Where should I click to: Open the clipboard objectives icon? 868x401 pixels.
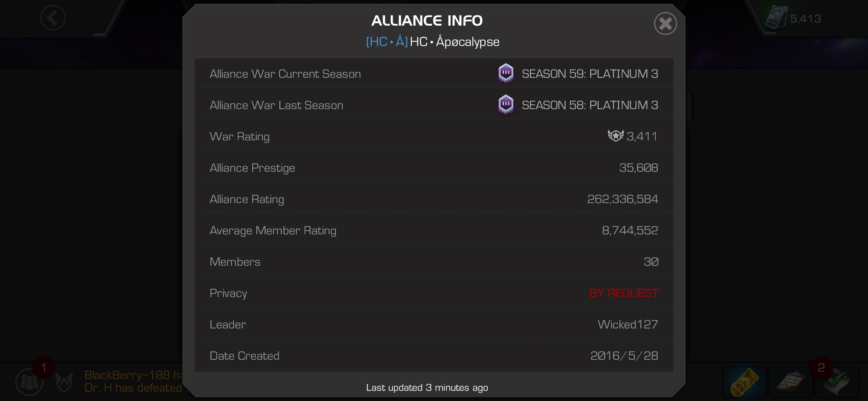pos(790,382)
